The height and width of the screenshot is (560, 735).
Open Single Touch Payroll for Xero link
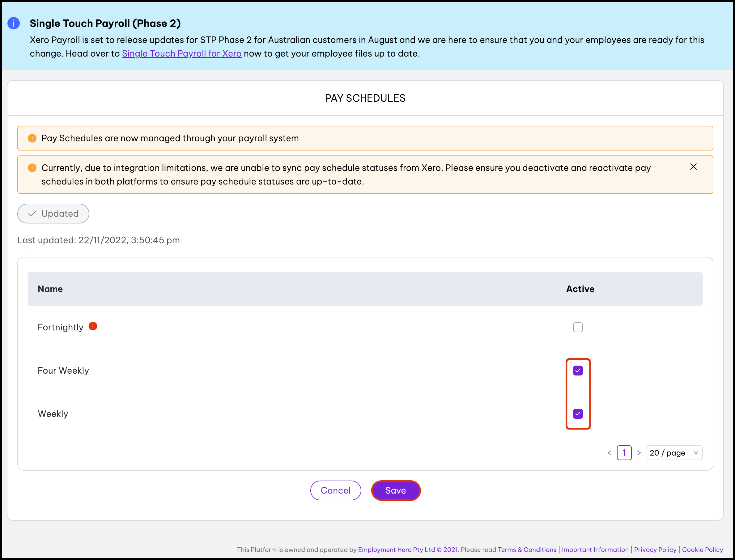pyautogui.click(x=182, y=53)
